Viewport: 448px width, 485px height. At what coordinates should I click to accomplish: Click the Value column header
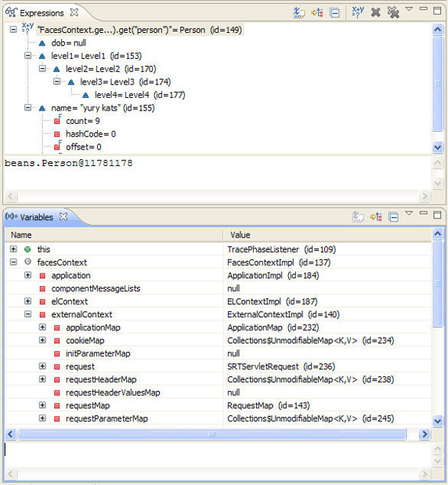(327, 235)
